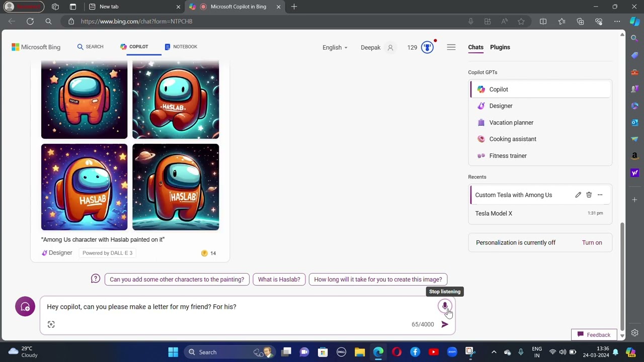Open the Edge Favorites list icon

(561, 21)
